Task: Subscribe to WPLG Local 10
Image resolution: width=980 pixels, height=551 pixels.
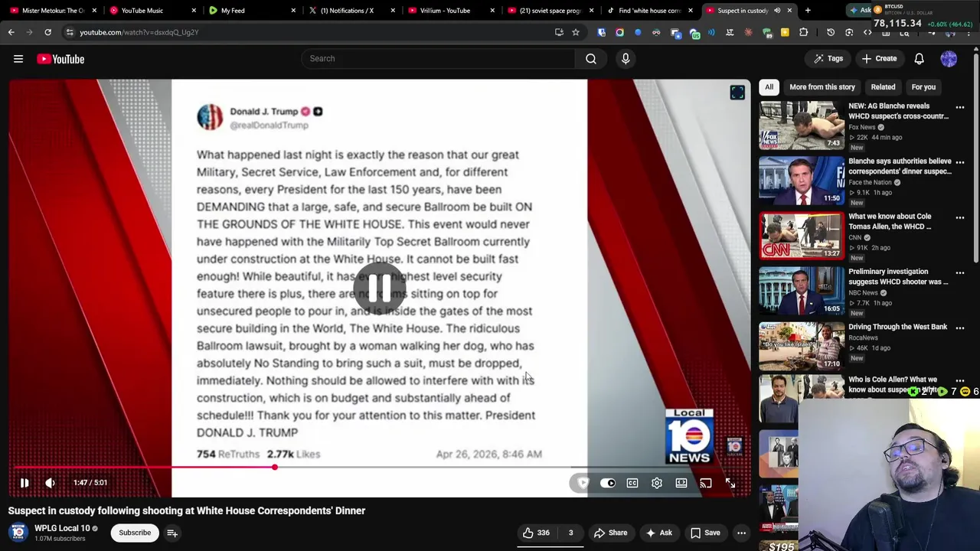Action: point(135,533)
